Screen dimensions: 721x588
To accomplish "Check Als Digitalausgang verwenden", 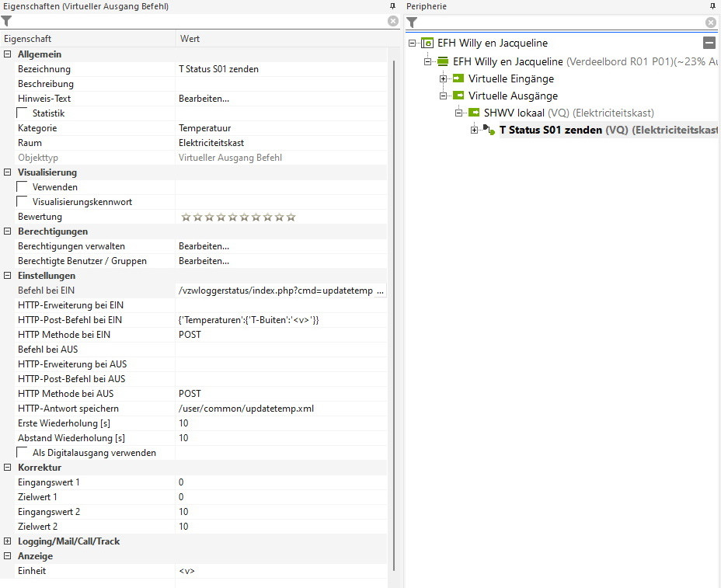I will [22, 453].
